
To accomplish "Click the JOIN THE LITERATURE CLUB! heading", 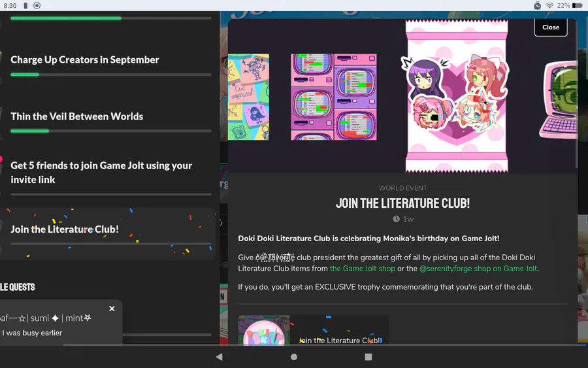I will 402,203.
